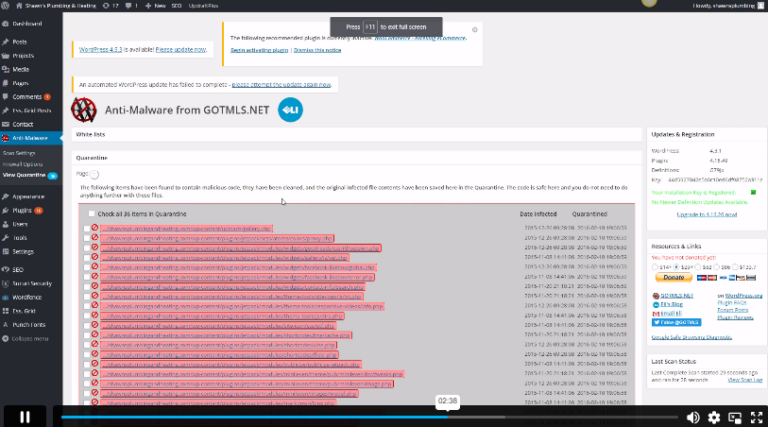
Task: Open the updates counter showing 17
Action: [x=111, y=6]
